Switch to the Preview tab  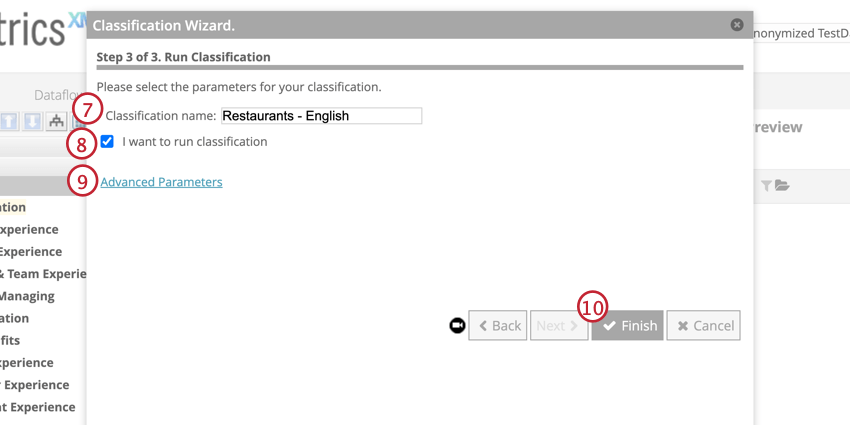[777, 127]
